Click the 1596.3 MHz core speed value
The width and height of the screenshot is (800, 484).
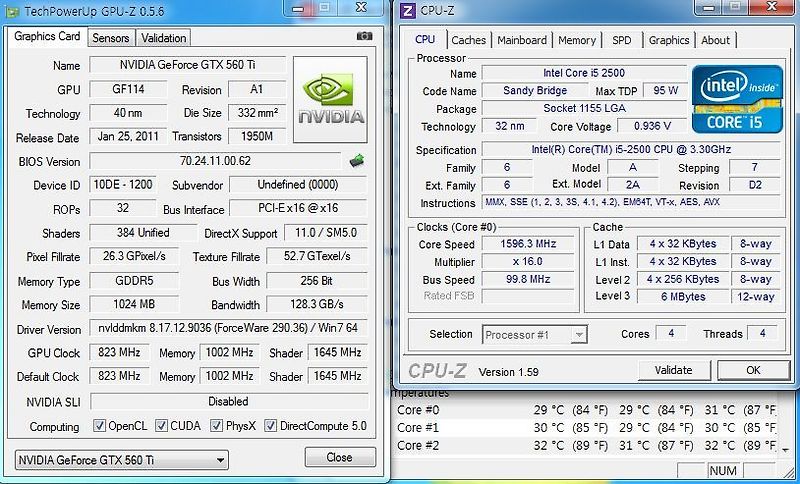(x=528, y=244)
